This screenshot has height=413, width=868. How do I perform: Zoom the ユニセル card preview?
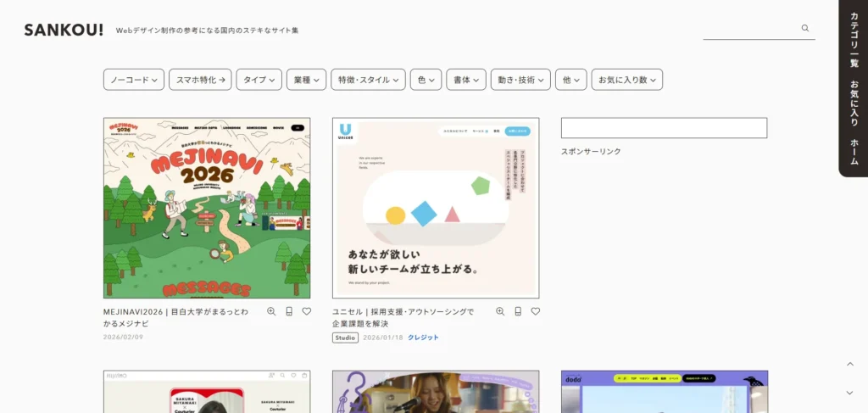pos(500,312)
